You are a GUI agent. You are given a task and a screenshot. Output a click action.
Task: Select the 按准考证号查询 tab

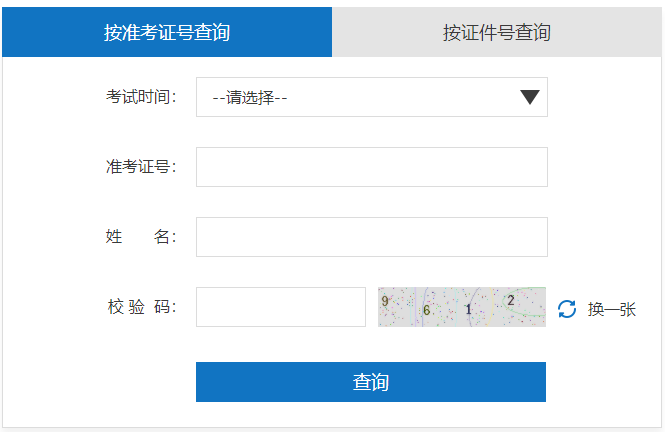click(167, 32)
